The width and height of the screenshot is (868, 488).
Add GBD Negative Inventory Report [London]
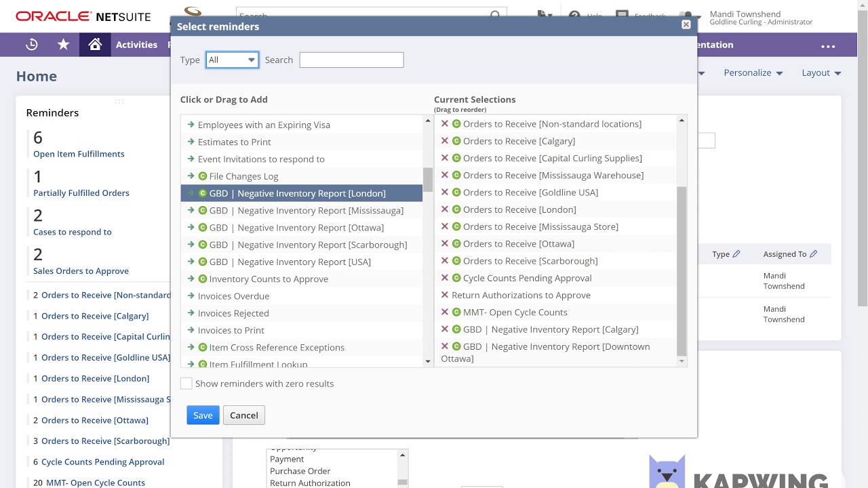[301, 193]
